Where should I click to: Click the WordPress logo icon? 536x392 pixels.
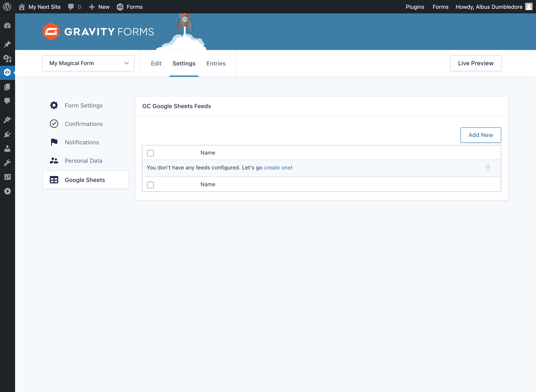[x=7, y=7]
